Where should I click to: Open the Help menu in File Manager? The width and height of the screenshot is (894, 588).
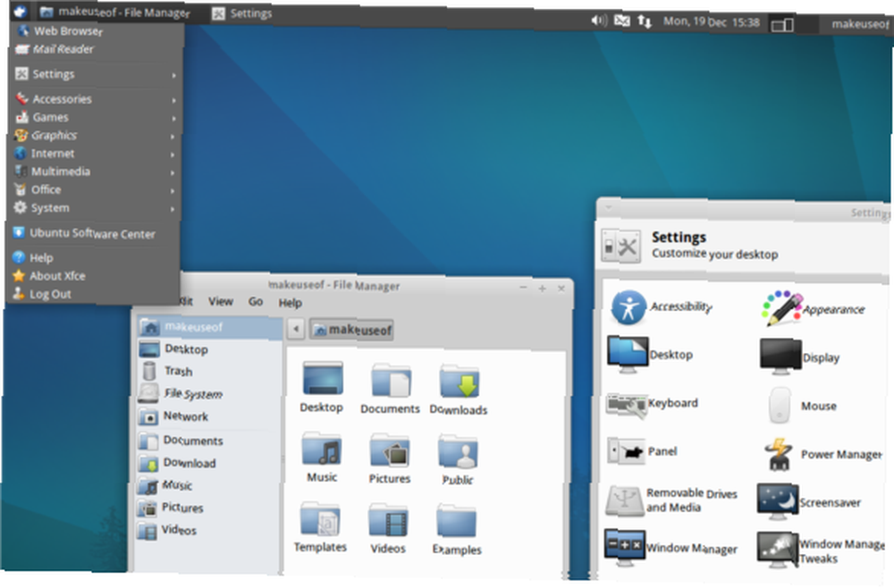pos(290,303)
